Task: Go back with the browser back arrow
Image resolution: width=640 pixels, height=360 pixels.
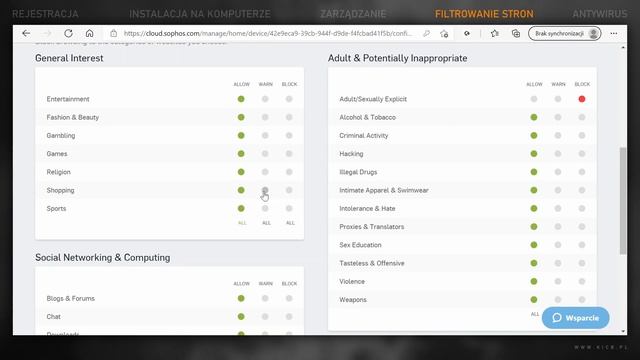Action: click(x=26, y=33)
